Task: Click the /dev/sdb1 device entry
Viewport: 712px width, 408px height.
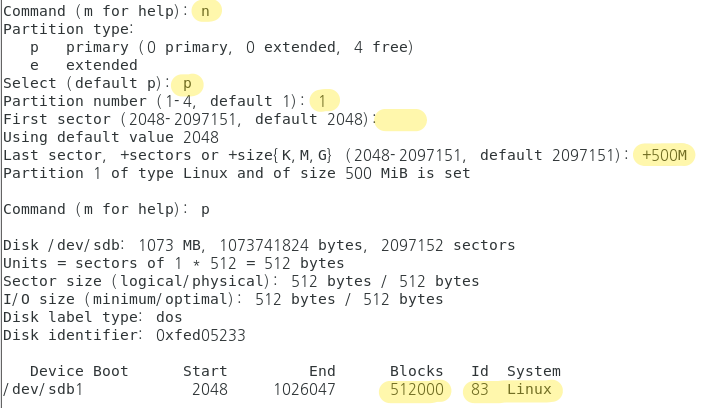Action: (x=43, y=390)
